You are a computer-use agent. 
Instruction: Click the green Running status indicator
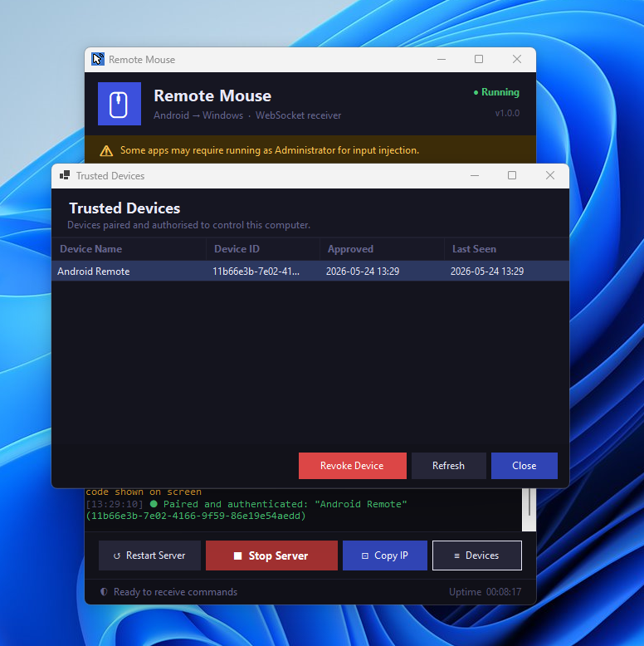496,92
